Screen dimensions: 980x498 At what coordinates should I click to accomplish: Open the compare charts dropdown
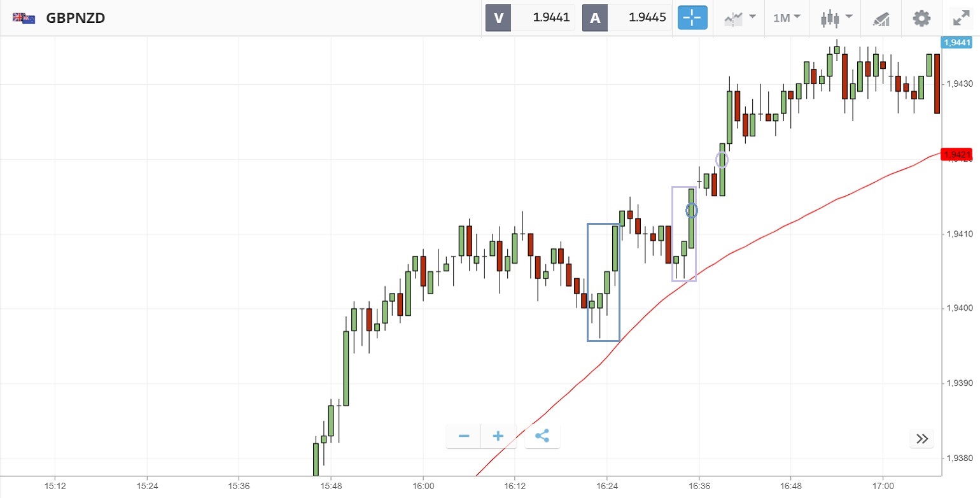(739, 18)
